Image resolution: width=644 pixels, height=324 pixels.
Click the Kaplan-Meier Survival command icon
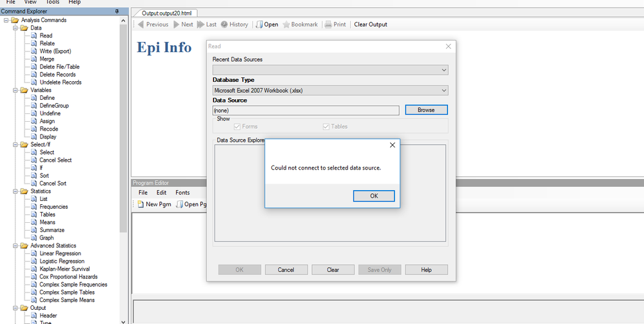click(x=34, y=269)
